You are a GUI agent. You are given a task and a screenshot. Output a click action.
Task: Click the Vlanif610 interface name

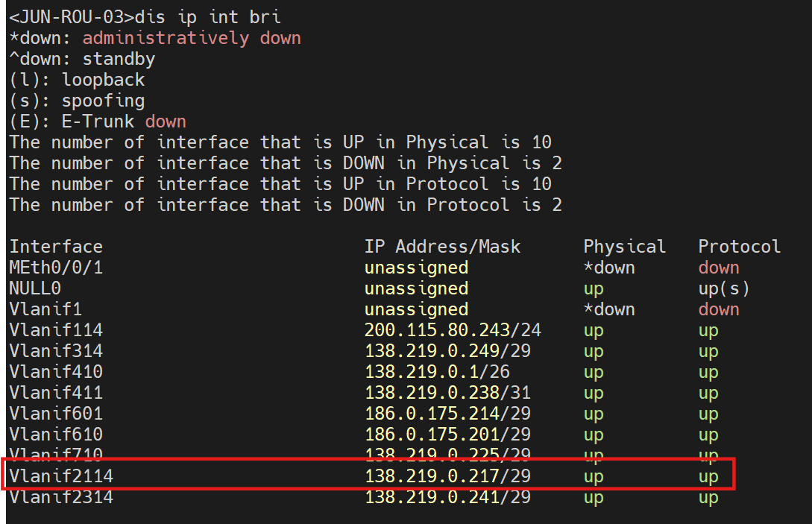point(56,435)
